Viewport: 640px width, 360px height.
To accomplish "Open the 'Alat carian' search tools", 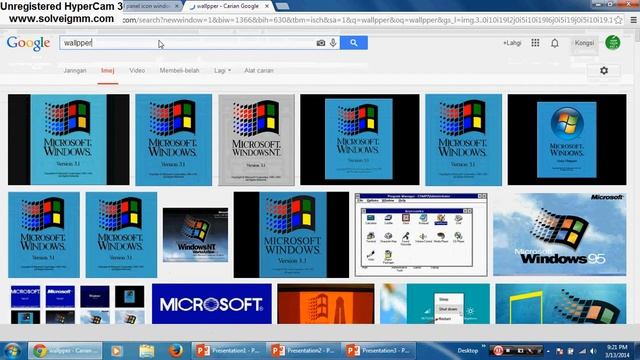I will [259, 70].
